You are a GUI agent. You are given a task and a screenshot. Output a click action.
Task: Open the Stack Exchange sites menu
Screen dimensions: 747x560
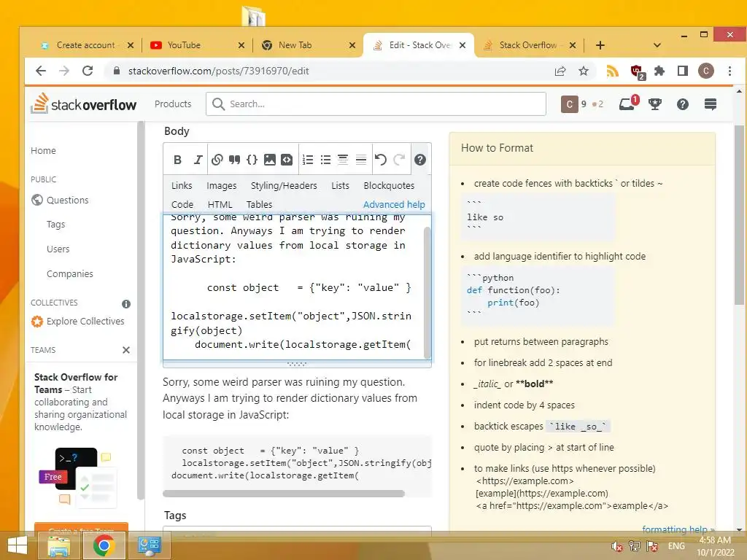711,104
